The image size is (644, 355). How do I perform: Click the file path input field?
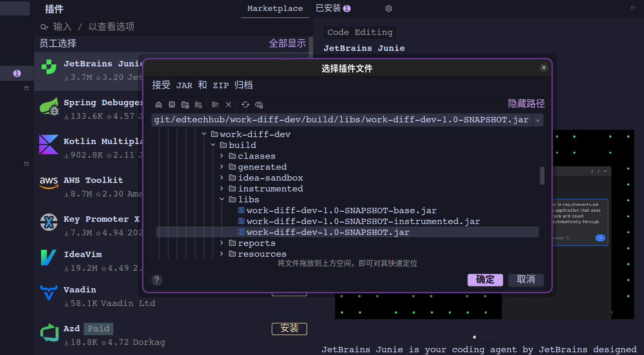click(341, 120)
